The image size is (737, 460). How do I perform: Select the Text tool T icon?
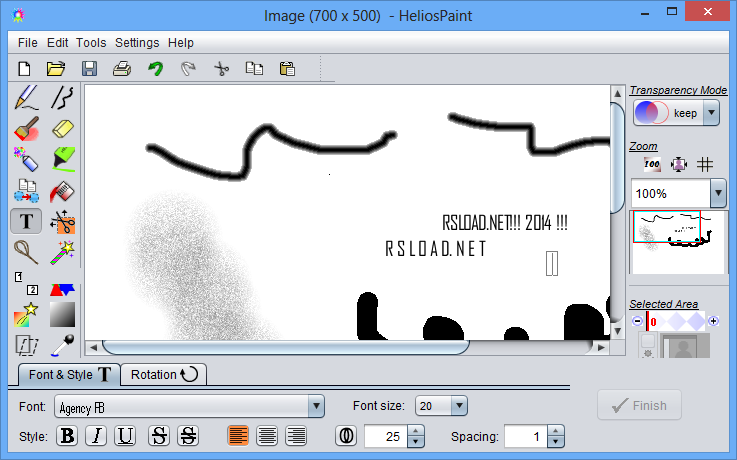(x=26, y=221)
